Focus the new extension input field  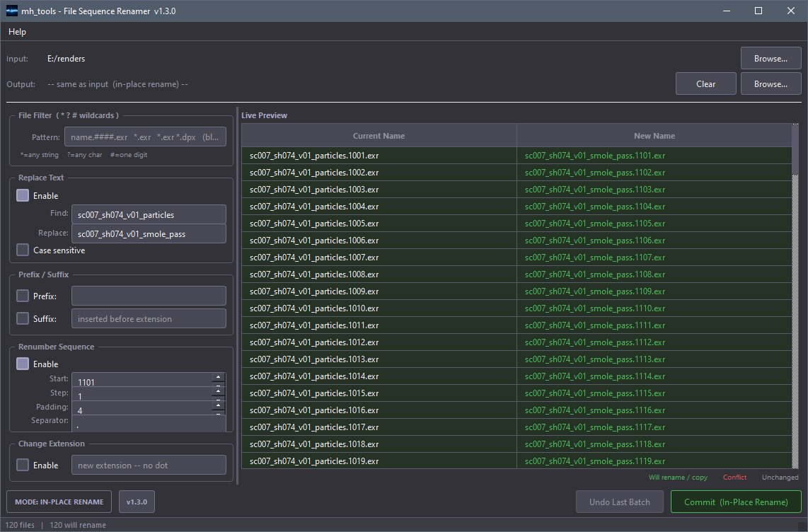tap(149, 465)
